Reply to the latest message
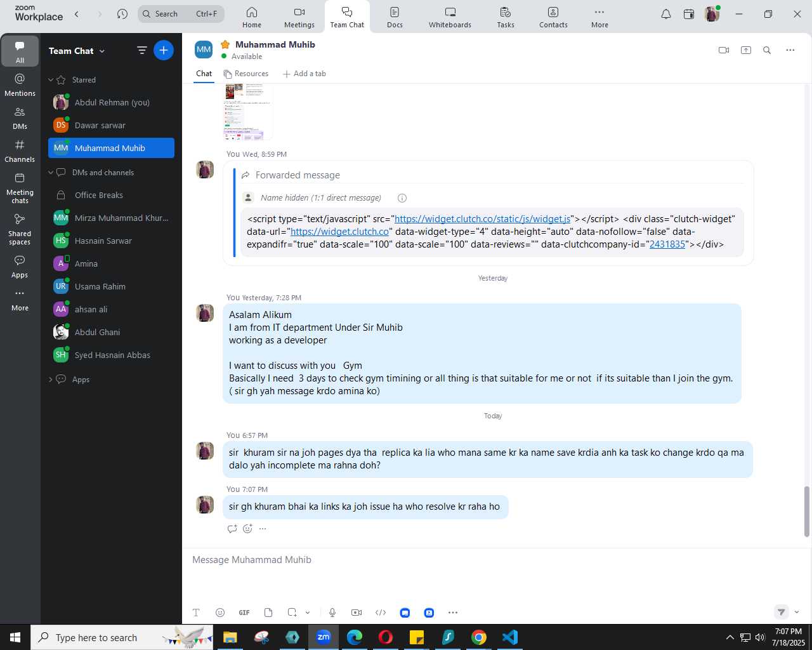The image size is (812, 650). (232, 529)
